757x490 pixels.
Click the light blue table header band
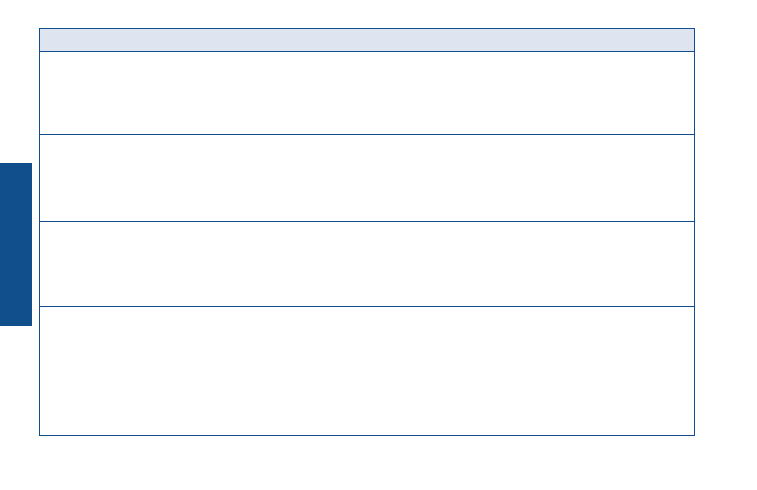(x=367, y=40)
